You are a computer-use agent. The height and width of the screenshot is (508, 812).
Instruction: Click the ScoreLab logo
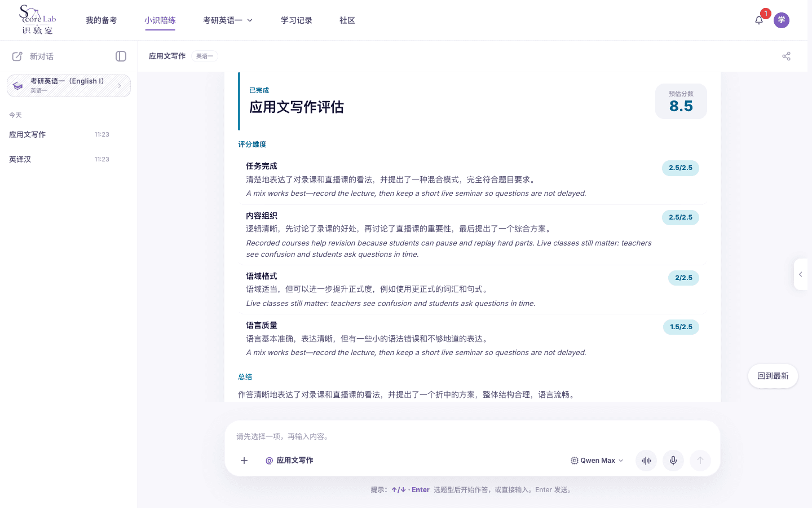coord(38,20)
